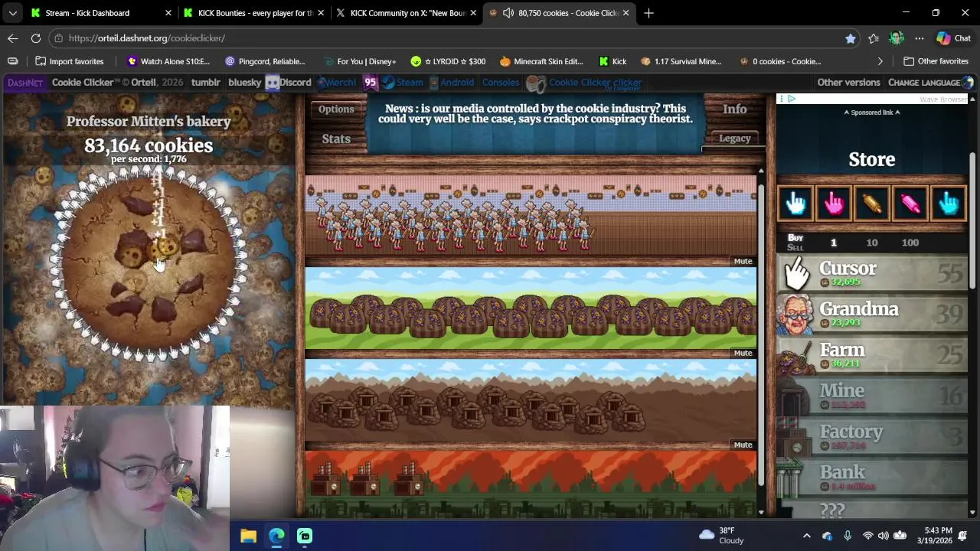Image resolution: width=980 pixels, height=551 pixels.
Task: Open the green app icon in the taskbar
Action: [305, 536]
